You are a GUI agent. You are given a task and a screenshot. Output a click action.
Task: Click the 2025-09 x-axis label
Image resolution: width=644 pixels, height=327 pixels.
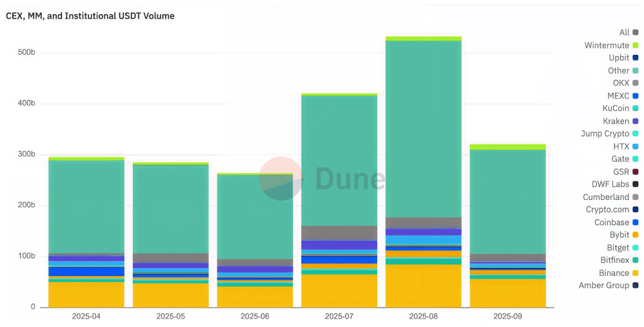507,317
